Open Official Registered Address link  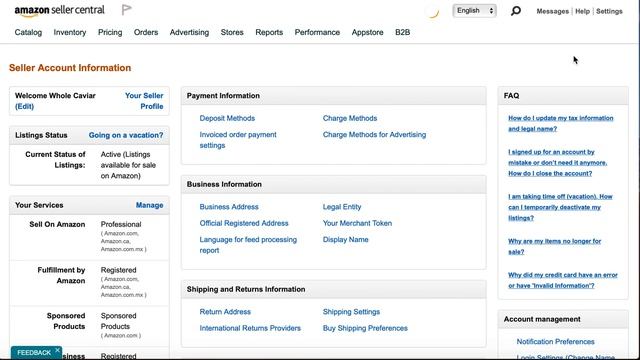pos(244,223)
